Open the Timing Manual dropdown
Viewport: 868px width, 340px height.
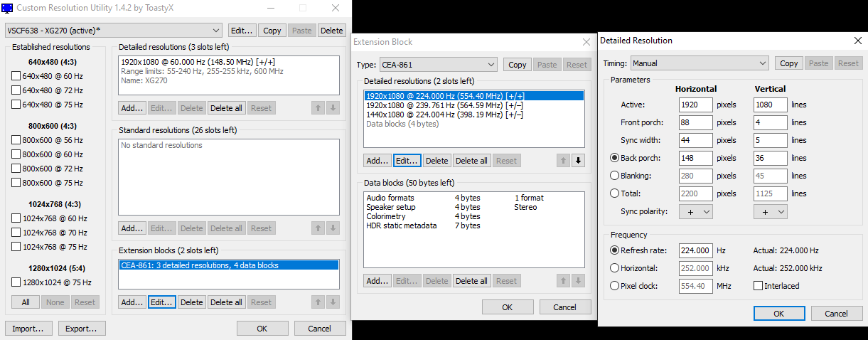[700, 63]
